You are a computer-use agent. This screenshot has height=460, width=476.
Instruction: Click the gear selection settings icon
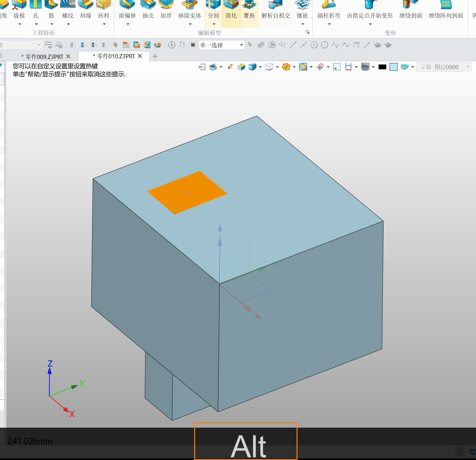(261, 45)
